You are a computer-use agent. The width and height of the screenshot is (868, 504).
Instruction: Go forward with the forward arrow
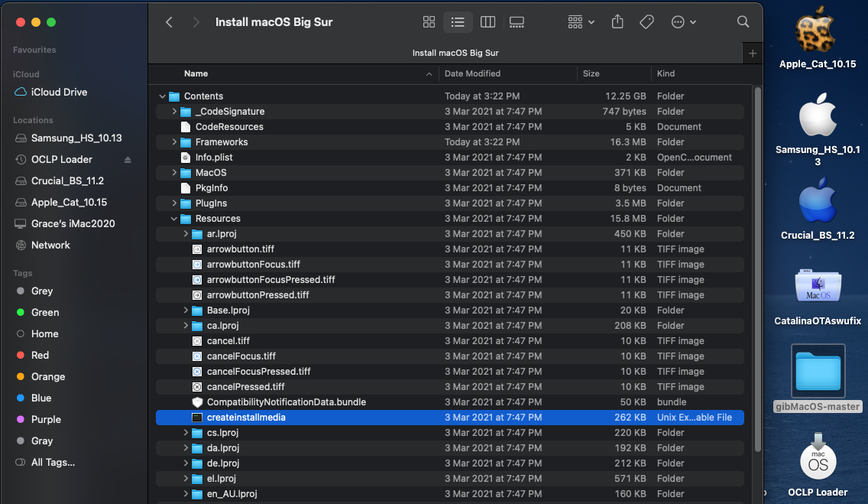click(x=196, y=22)
